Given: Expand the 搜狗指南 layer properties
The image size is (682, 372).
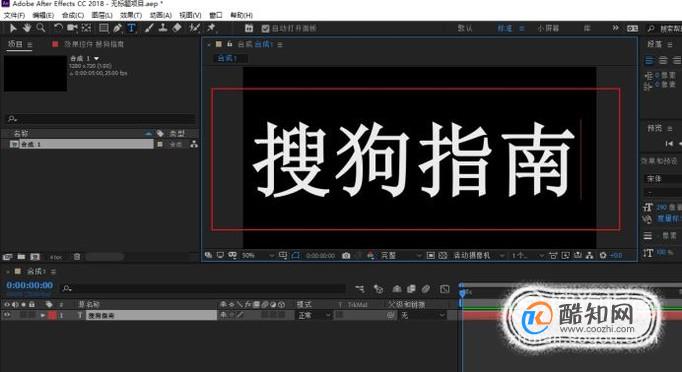Looking at the screenshot, I should point(43,315).
